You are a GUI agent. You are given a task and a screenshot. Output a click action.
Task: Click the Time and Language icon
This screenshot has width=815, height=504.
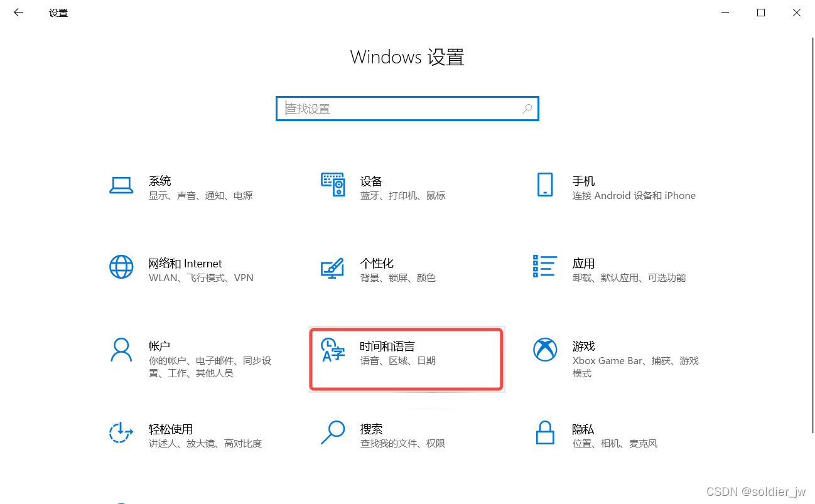click(x=333, y=350)
